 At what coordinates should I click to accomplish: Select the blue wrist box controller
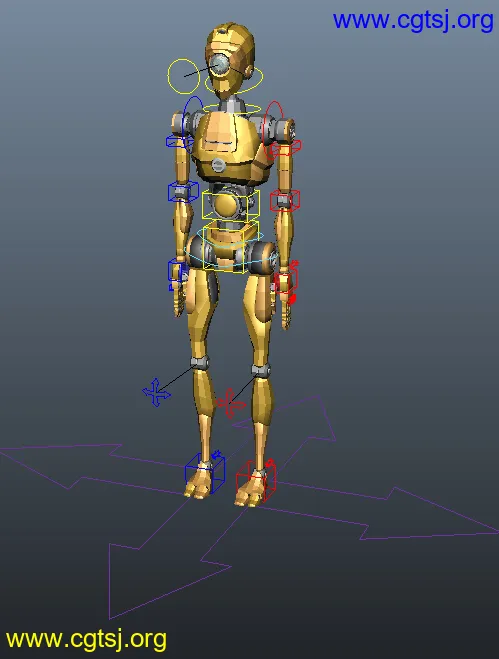point(178,272)
